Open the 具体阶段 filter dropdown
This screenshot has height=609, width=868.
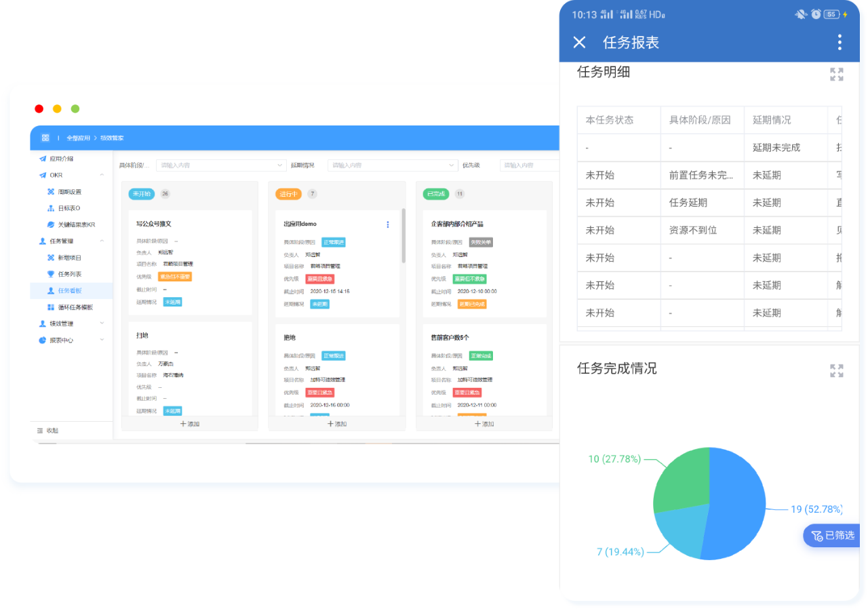pos(221,165)
